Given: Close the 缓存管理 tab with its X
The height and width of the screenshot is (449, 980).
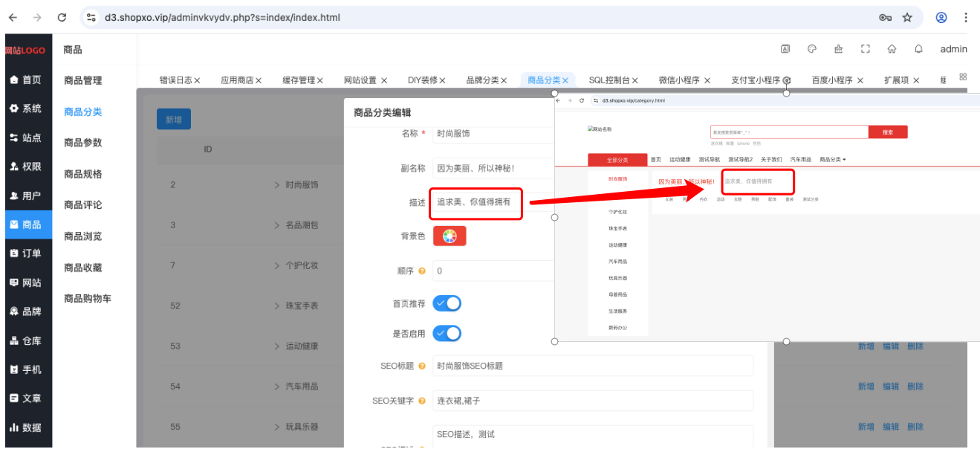Looking at the screenshot, I should point(320,80).
